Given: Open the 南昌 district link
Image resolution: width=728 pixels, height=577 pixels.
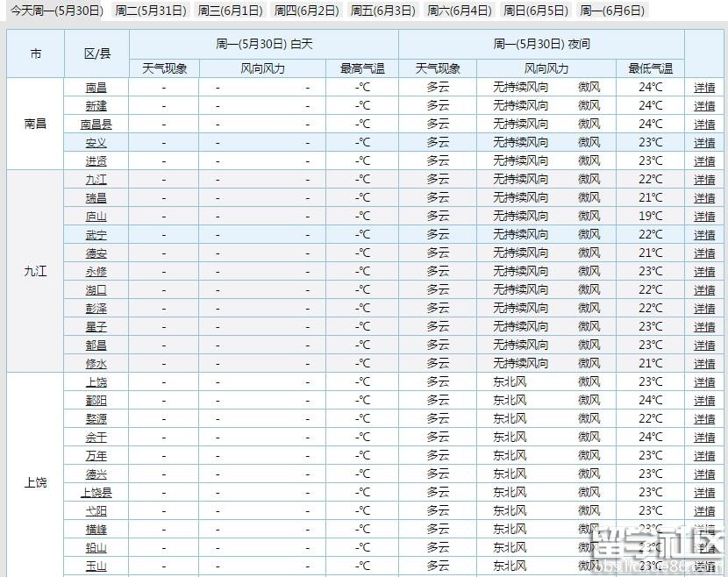Looking at the screenshot, I should 96,88.
